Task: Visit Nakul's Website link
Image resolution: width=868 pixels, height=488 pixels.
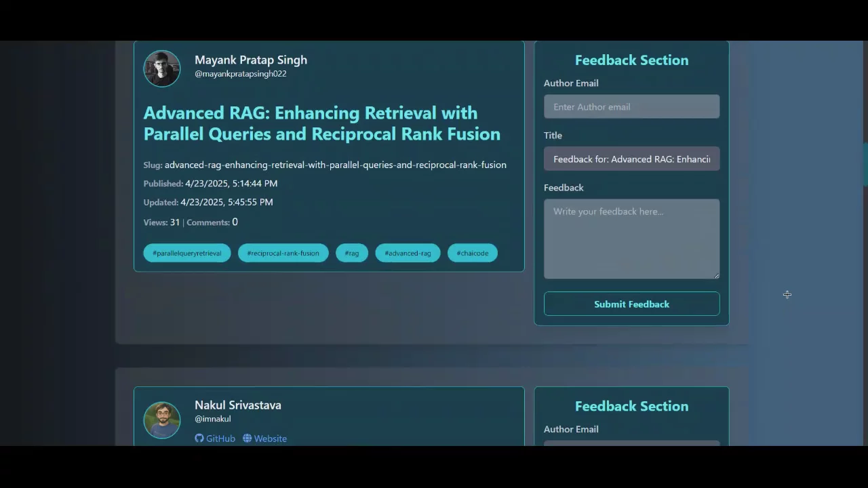Action: (264, 439)
